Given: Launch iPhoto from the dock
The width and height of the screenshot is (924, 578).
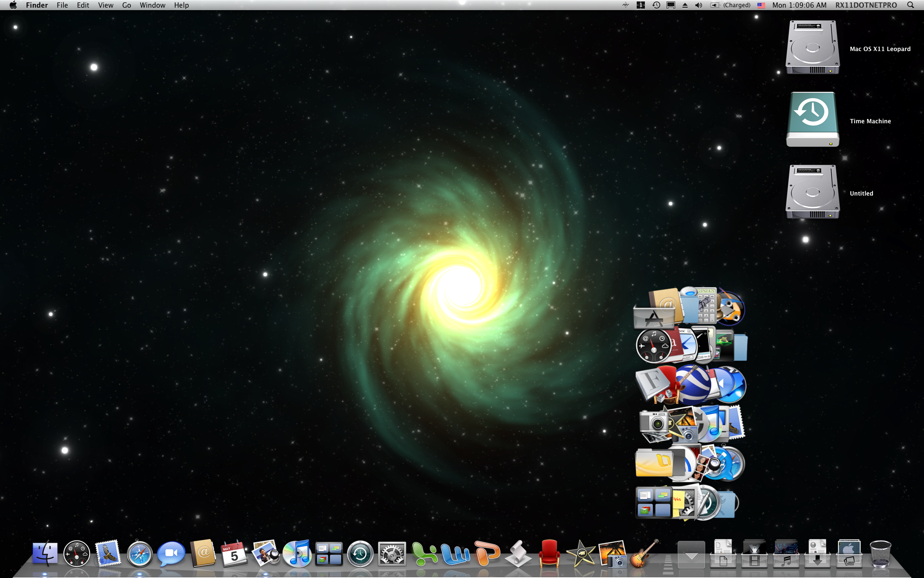Looking at the screenshot, I should click(x=613, y=553).
